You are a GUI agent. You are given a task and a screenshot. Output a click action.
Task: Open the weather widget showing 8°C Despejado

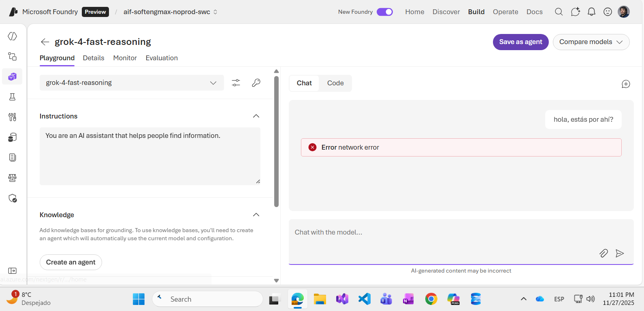click(28, 299)
